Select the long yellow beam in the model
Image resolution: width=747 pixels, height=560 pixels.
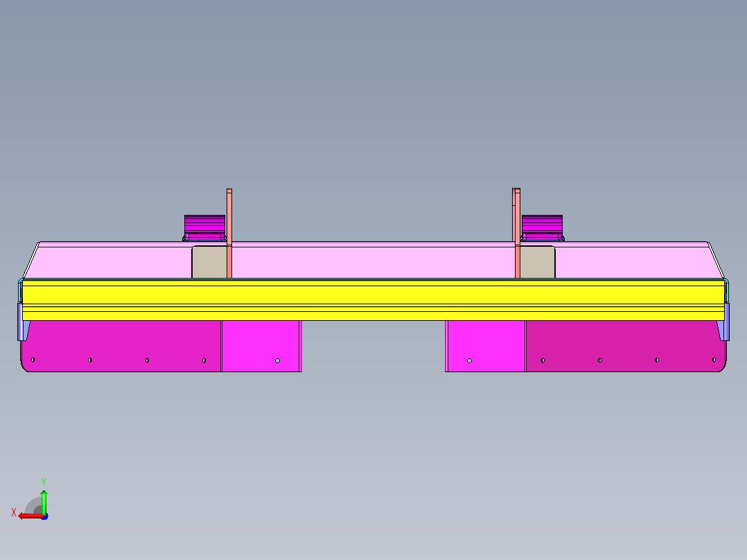tap(373, 300)
